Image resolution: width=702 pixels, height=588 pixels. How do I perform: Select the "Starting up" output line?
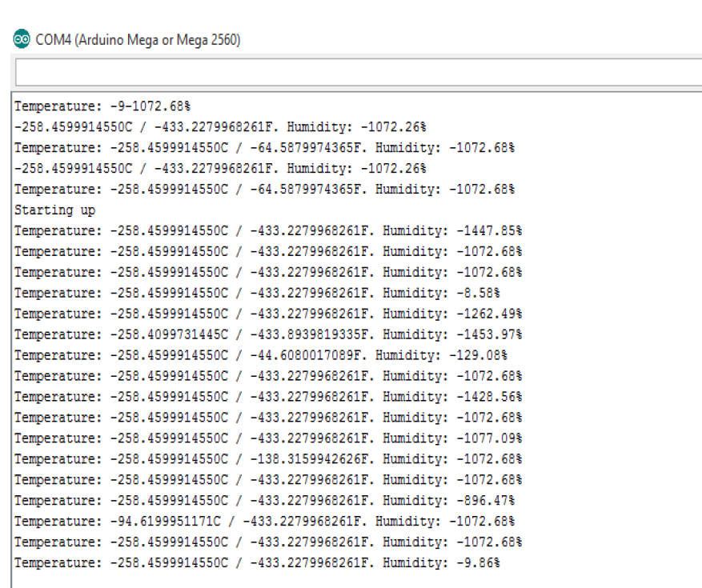point(54,210)
